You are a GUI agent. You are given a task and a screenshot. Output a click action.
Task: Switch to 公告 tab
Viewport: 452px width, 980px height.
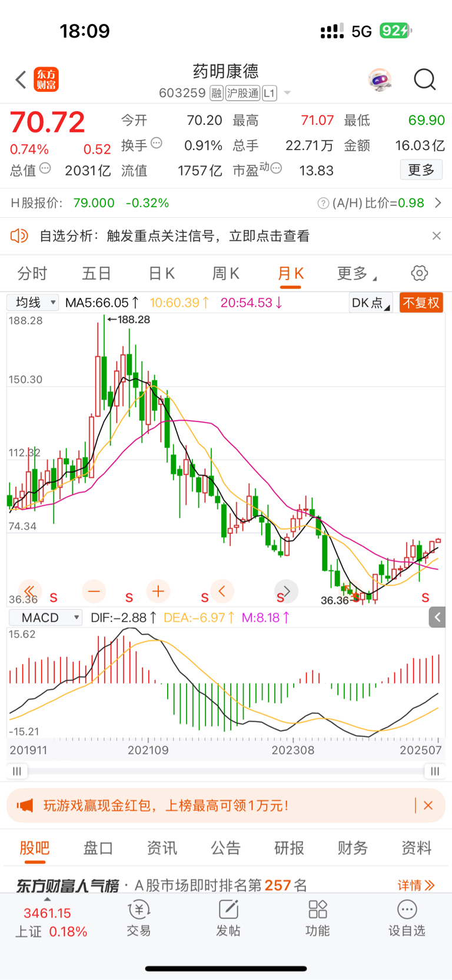(225, 848)
